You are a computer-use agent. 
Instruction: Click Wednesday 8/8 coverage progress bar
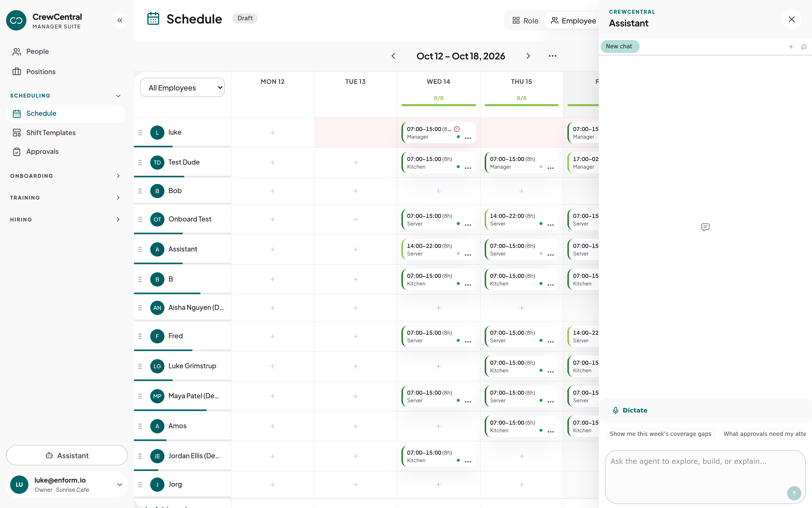(x=438, y=105)
